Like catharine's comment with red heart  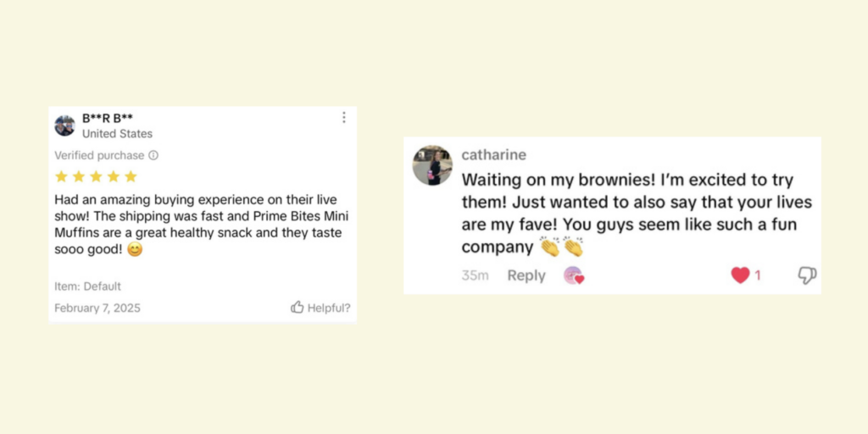pyautogui.click(x=740, y=275)
